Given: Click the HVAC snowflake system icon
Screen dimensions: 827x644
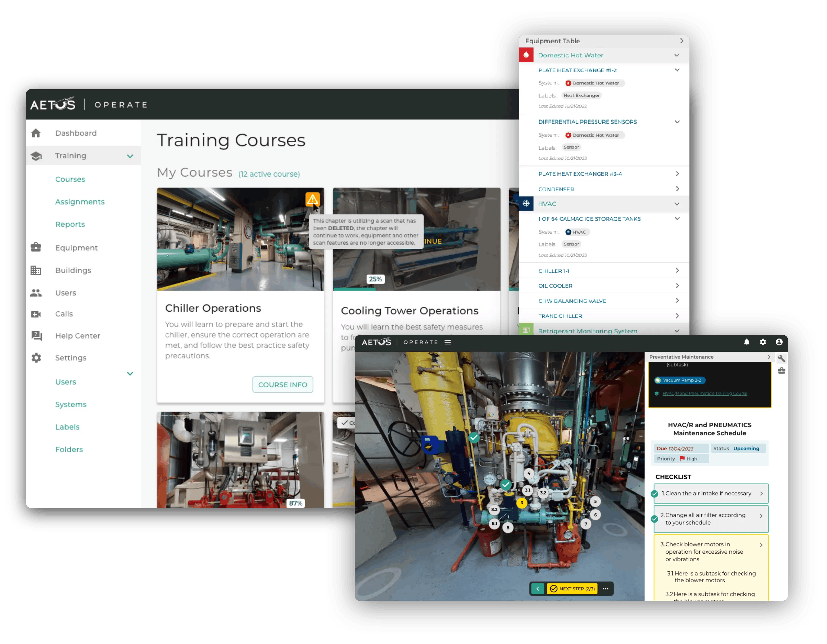Looking at the screenshot, I should click(x=526, y=203).
